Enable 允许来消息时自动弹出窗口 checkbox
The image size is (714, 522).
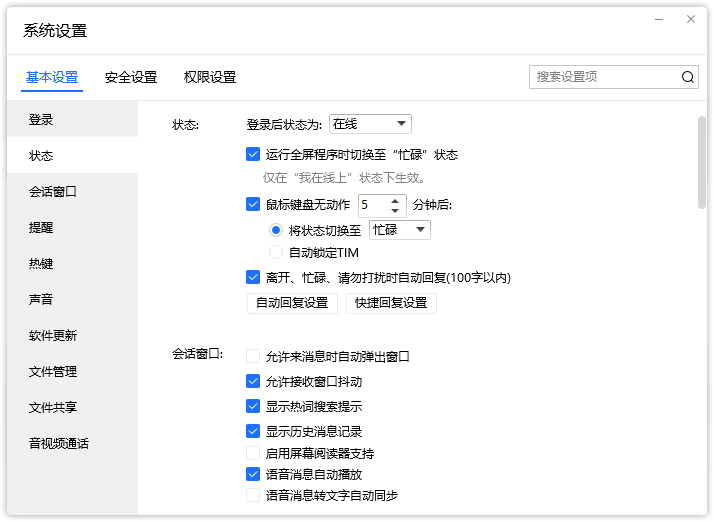pyautogui.click(x=253, y=356)
